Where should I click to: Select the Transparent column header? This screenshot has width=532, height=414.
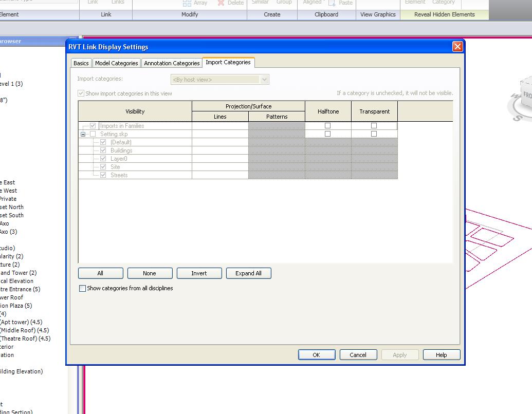(375, 111)
